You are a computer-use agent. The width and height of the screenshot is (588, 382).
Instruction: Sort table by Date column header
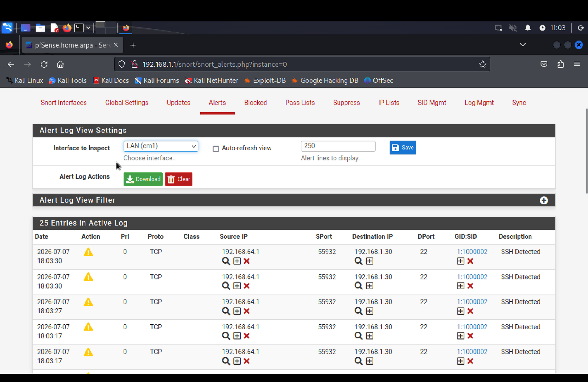coord(42,237)
